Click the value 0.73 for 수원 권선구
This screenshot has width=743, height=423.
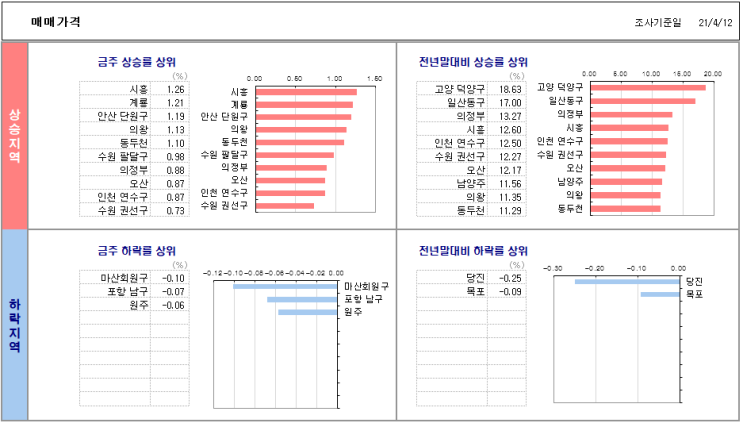tap(175, 211)
